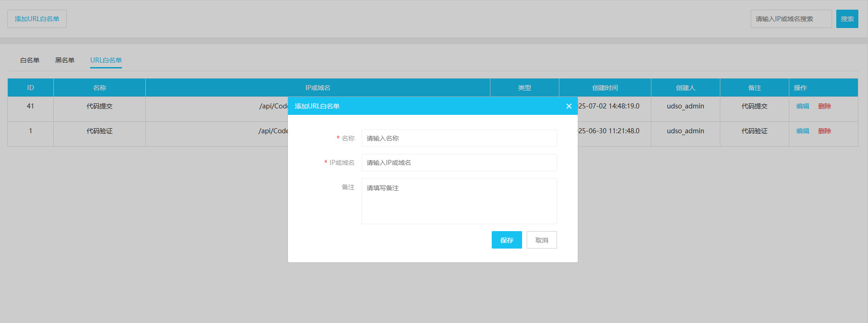Switch to the 白名单 tab
Viewport: 868px width, 323px height.
click(x=30, y=60)
